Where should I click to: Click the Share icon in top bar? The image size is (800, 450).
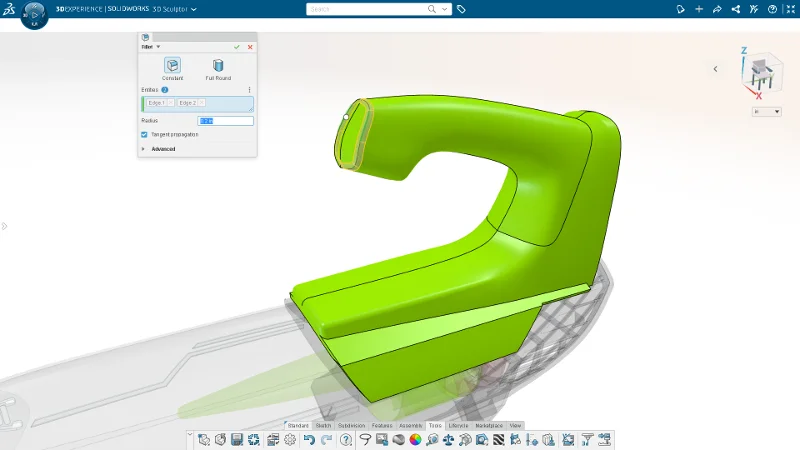coord(735,9)
